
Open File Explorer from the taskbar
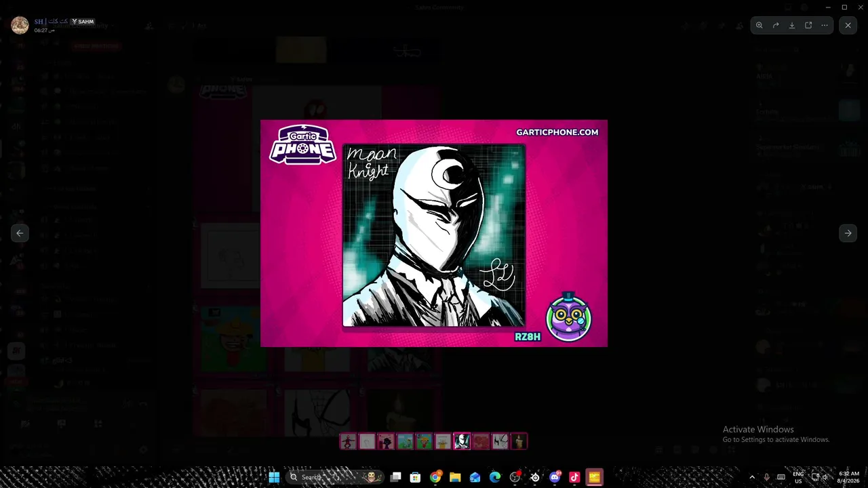coord(455,477)
